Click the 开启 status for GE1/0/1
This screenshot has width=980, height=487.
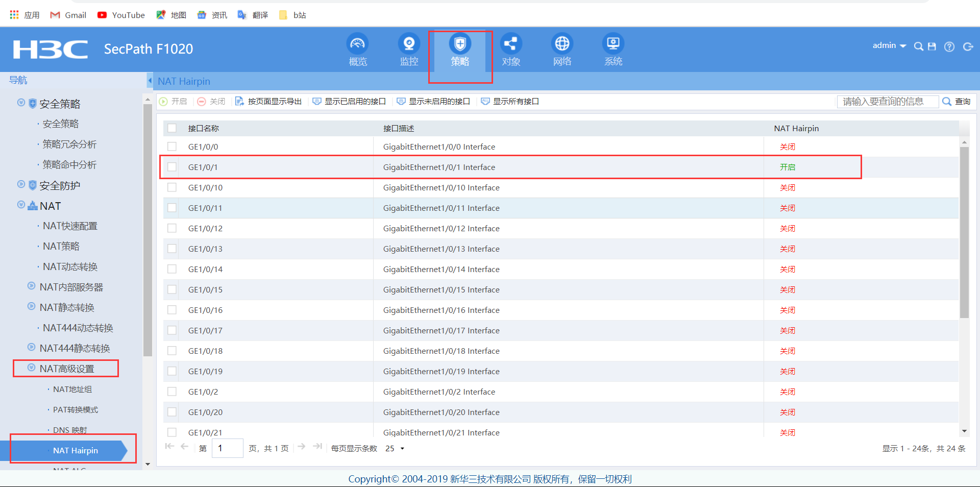click(x=788, y=167)
